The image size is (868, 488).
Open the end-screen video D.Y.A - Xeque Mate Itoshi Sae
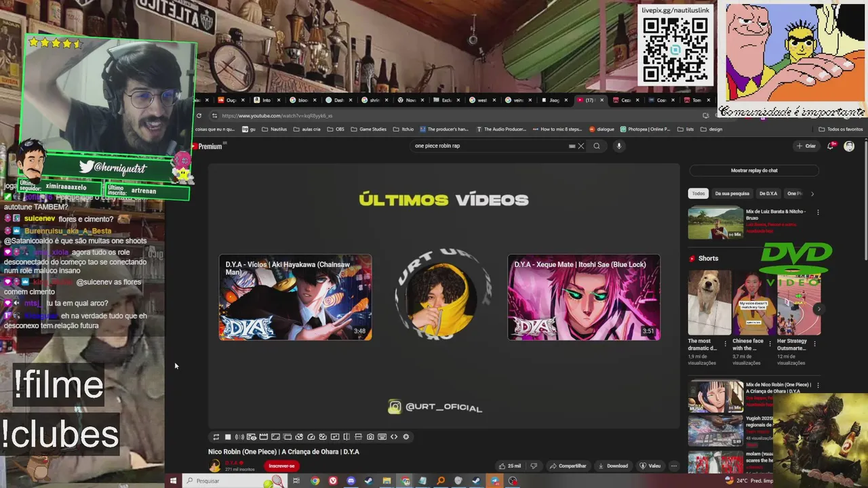[584, 298]
